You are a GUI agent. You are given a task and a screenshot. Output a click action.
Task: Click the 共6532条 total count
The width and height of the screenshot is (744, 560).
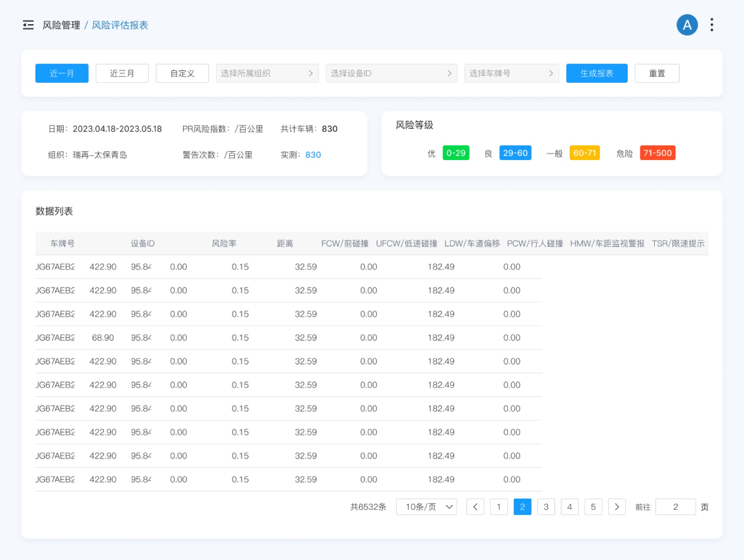click(x=368, y=507)
